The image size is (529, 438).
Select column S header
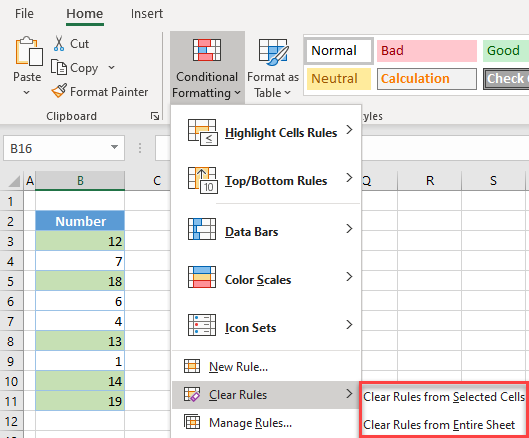click(493, 181)
